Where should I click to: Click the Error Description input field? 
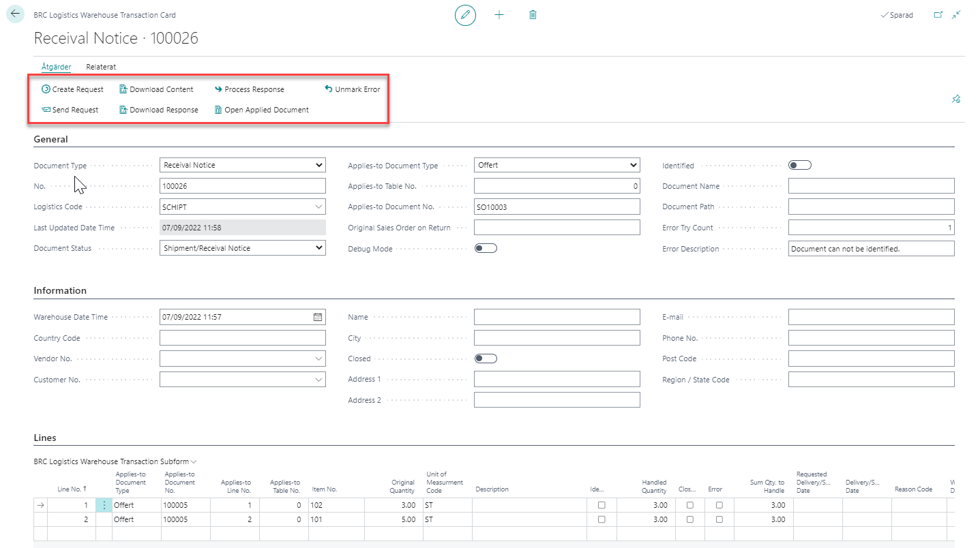(x=870, y=249)
